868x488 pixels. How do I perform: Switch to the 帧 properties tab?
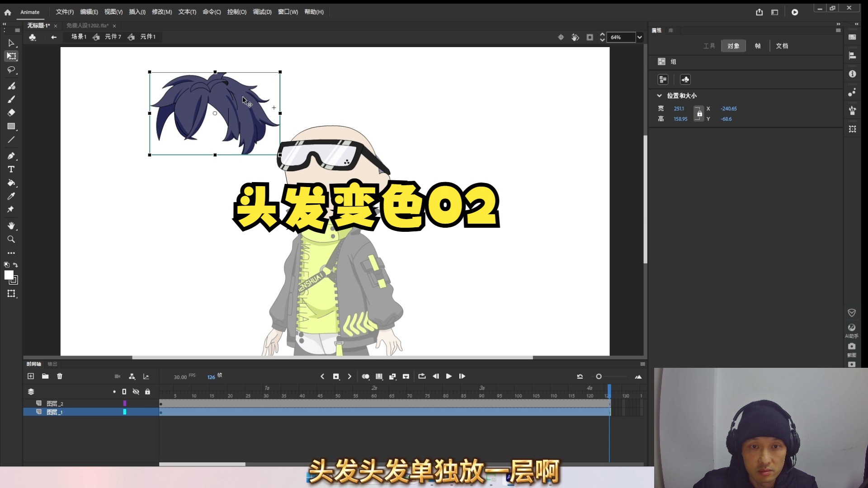[758, 46]
